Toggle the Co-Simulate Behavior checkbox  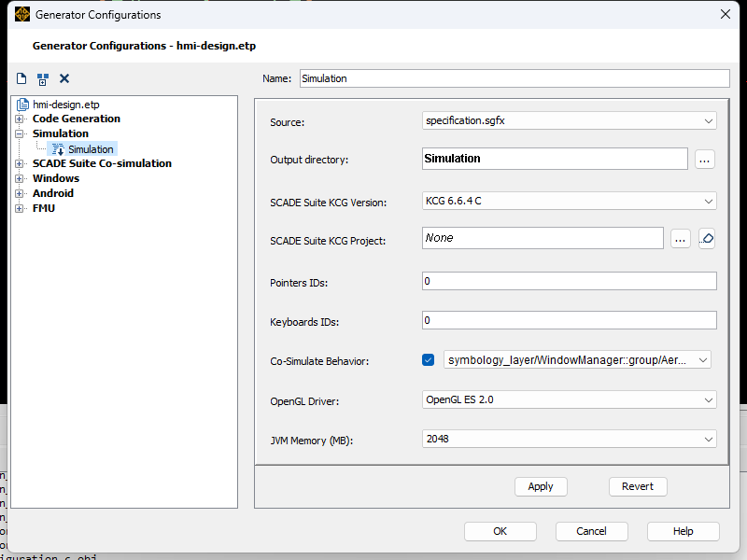click(428, 360)
